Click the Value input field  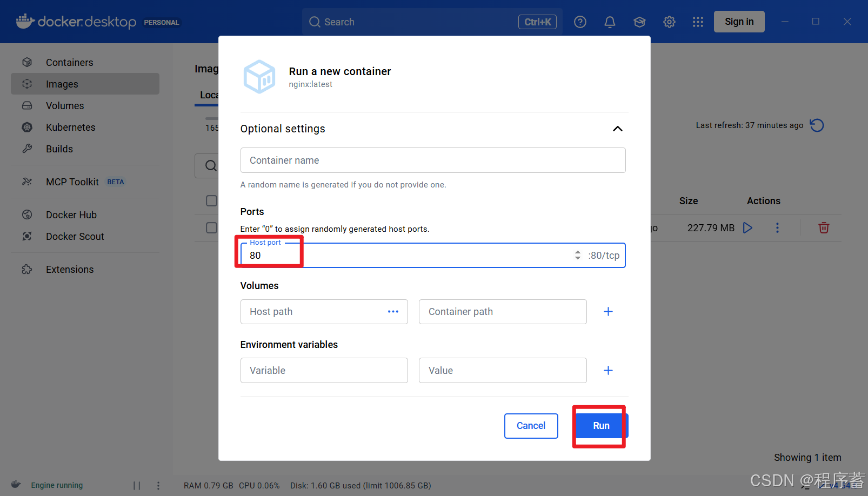point(503,370)
